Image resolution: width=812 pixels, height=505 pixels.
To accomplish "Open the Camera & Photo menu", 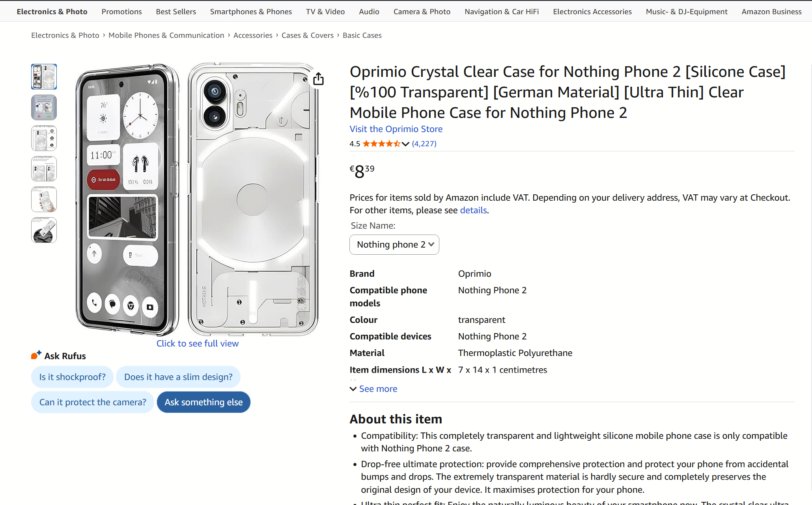I will click(422, 11).
